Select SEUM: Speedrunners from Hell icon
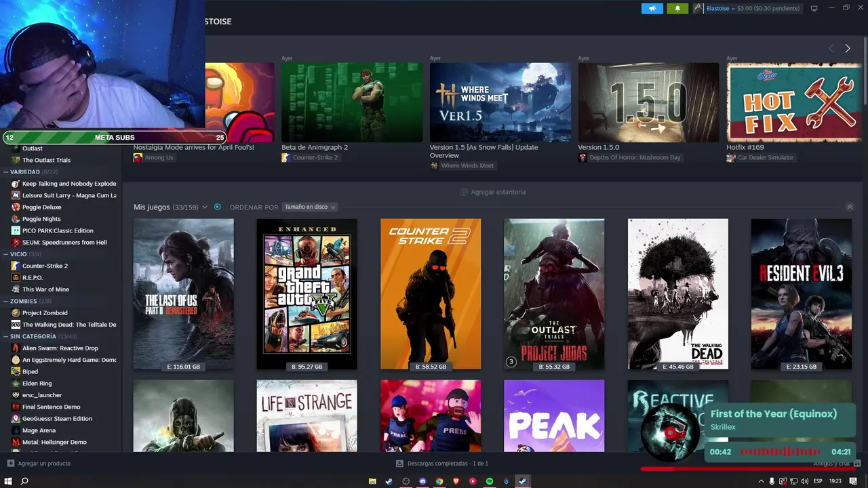Image resolution: width=868 pixels, height=488 pixels. coord(16,242)
